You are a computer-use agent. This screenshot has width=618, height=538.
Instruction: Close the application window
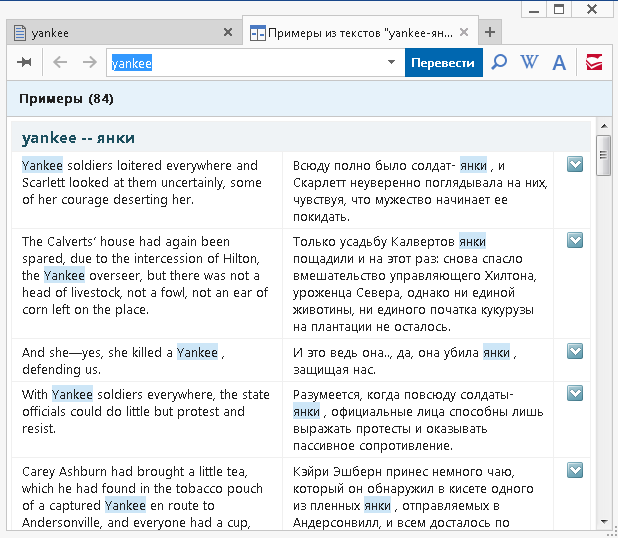tap(592, 9)
